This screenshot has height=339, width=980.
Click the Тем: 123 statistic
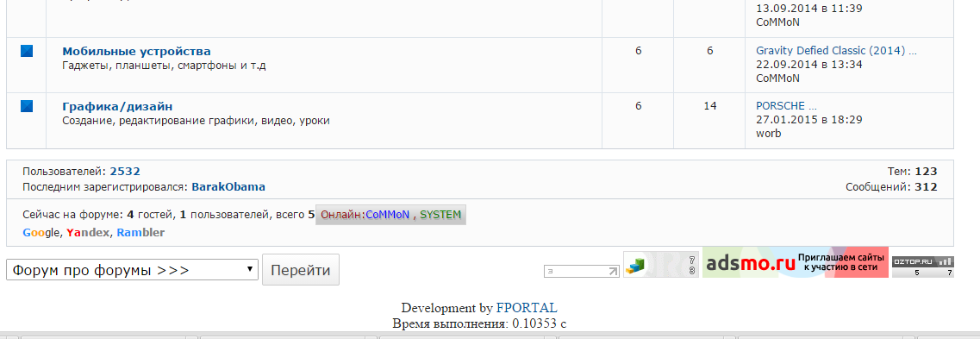912,172
